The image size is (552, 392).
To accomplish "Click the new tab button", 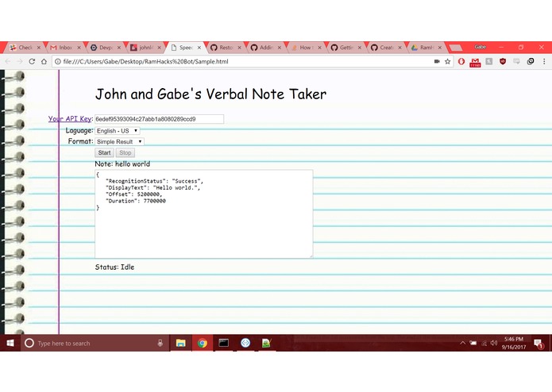I will (x=456, y=48).
